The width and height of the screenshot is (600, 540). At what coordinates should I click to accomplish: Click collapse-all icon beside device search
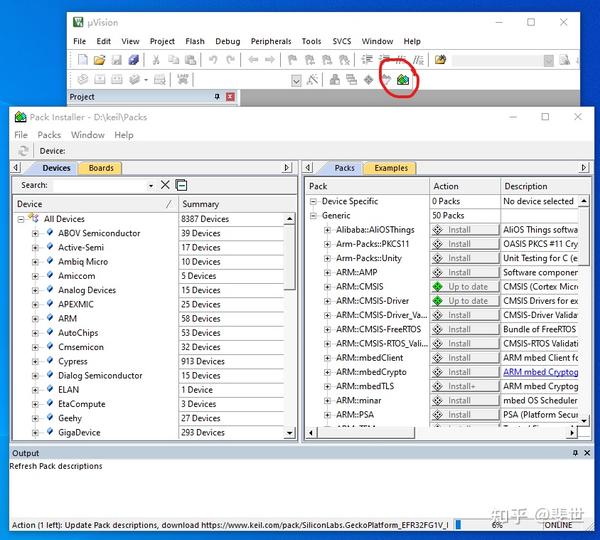pos(181,185)
